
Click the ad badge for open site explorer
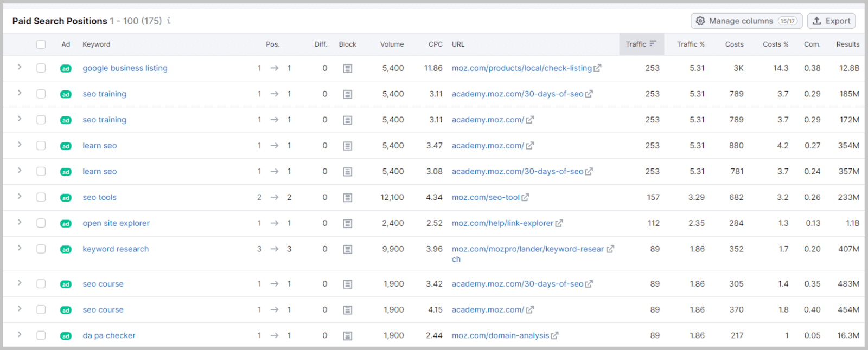[66, 224]
